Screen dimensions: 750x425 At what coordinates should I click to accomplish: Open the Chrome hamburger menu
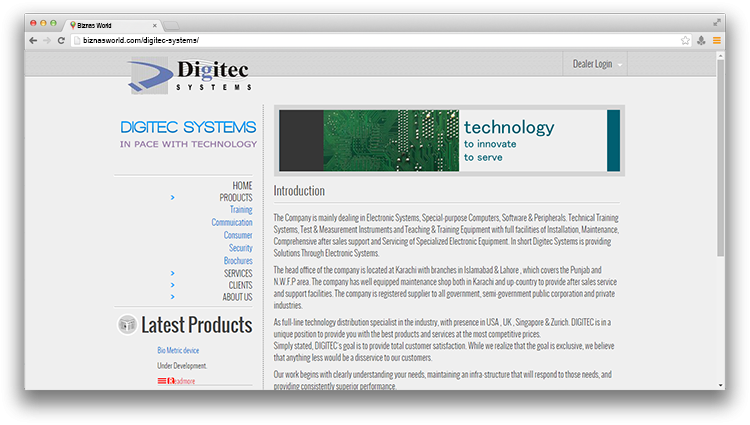pyautogui.click(x=716, y=40)
